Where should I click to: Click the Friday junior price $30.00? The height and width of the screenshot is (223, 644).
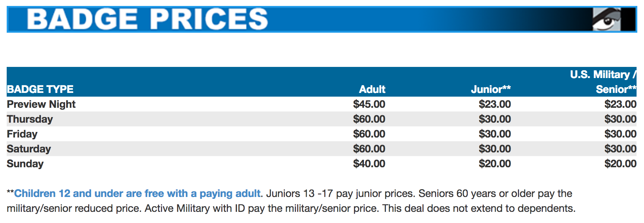495,134
